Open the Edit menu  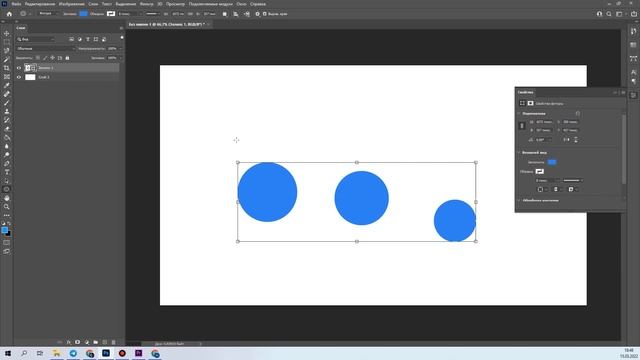[40, 4]
